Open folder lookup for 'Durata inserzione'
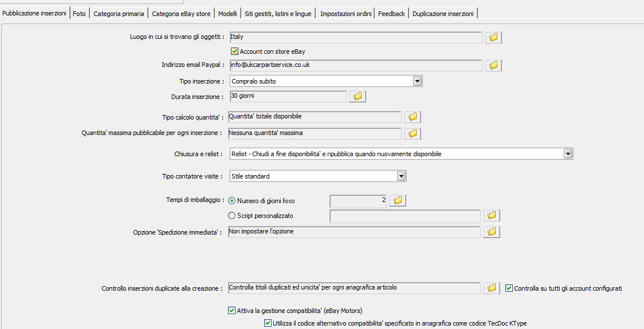 358,97
